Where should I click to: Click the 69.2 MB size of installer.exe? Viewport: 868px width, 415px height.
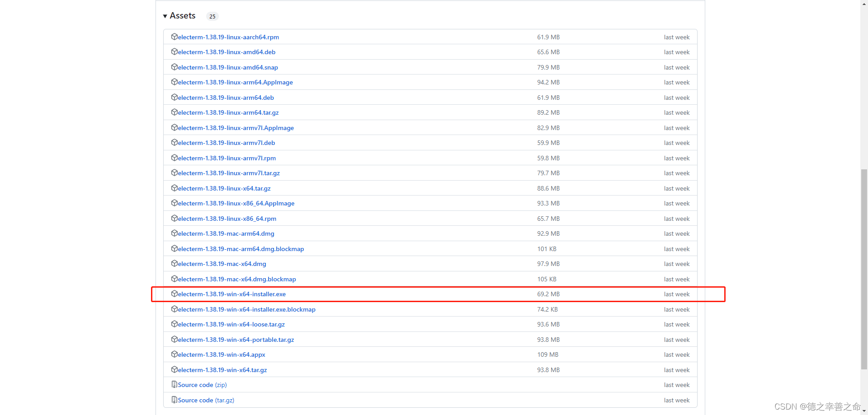pos(548,294)
